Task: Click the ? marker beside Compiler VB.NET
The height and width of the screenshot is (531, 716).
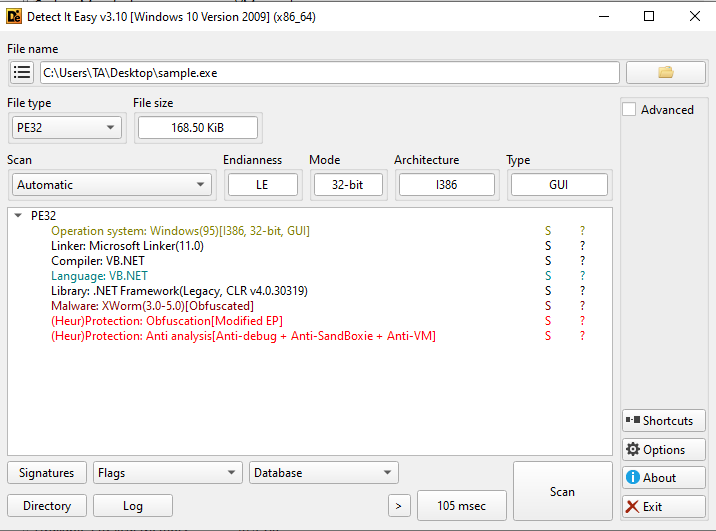Action: pos(582,261)
